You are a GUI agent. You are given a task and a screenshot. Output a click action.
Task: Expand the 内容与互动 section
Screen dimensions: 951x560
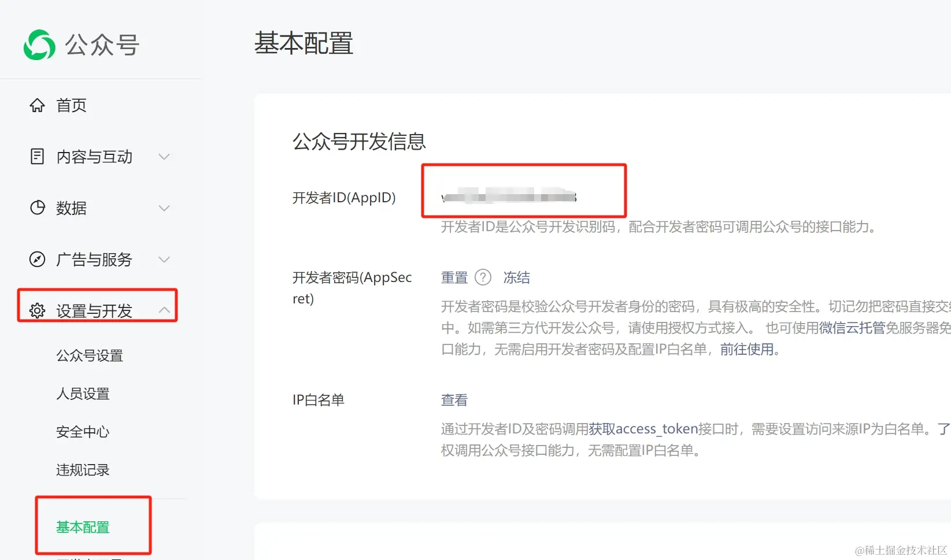164,156
